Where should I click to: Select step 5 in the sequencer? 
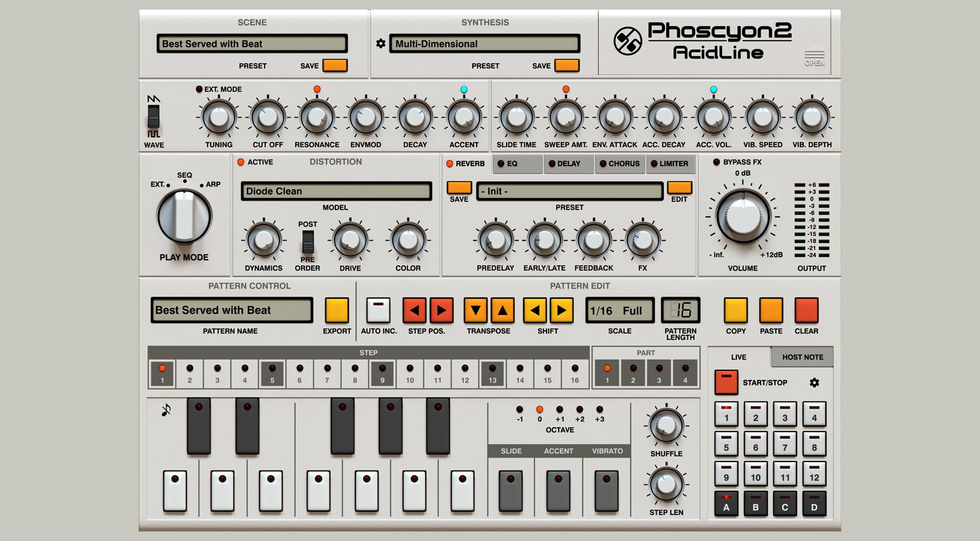click(272, 374)
